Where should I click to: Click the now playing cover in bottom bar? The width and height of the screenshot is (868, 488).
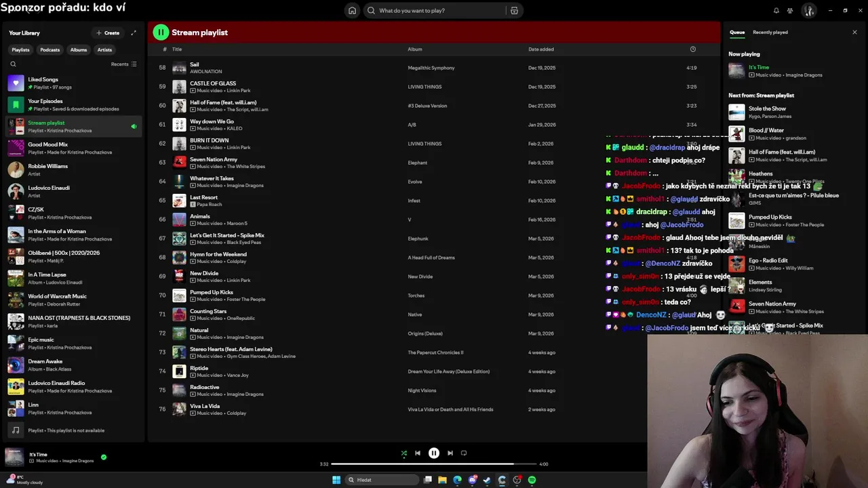14,457
